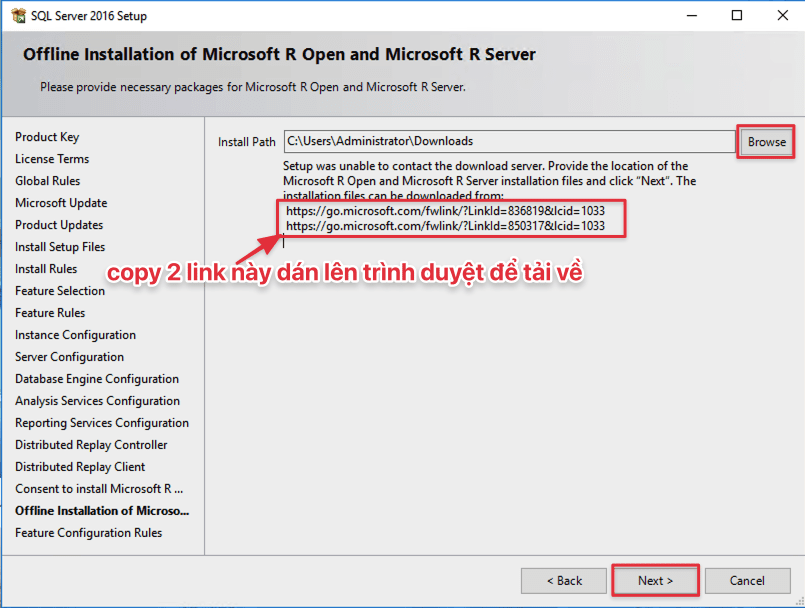Click the SQL Server Setup title bar icon
Image resolution: width=805 pixels, height=608 pixels.
[17, 16]
